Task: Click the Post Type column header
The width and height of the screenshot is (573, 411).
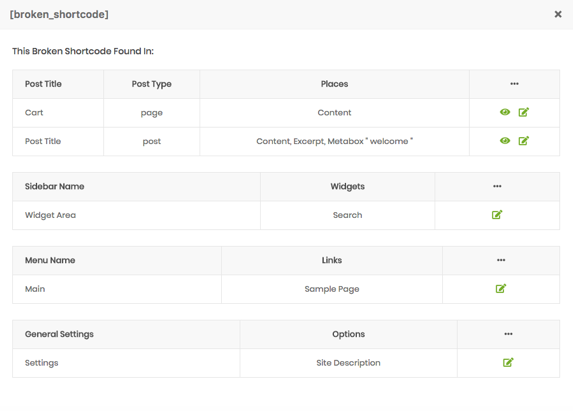Action: tap(152, 84)
